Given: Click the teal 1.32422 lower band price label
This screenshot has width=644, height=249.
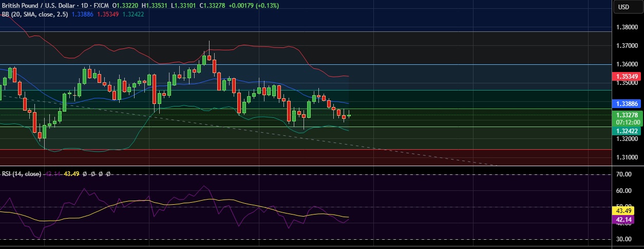Looking at the screenshot, I should click(628, 131).
